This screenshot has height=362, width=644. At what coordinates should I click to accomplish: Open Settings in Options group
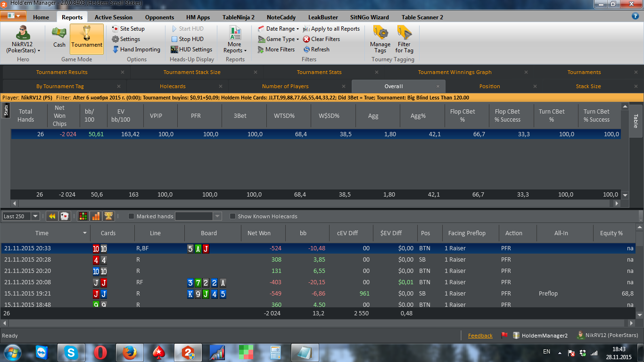click(126, 39)
